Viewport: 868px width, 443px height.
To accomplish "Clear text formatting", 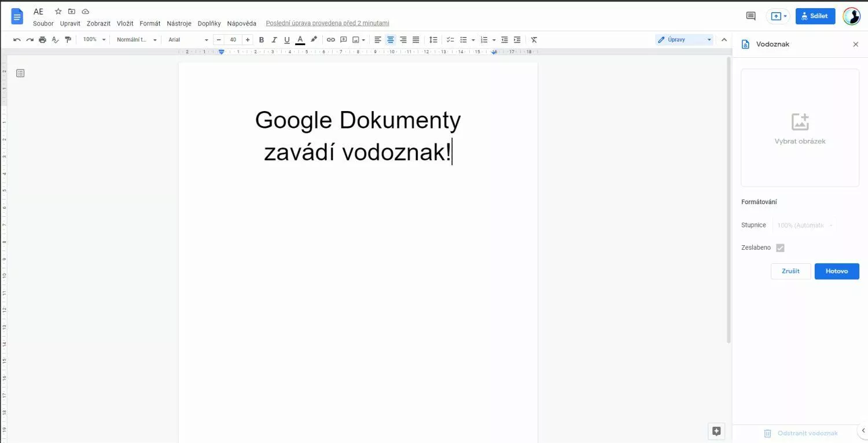I will (x=534, y=40).
